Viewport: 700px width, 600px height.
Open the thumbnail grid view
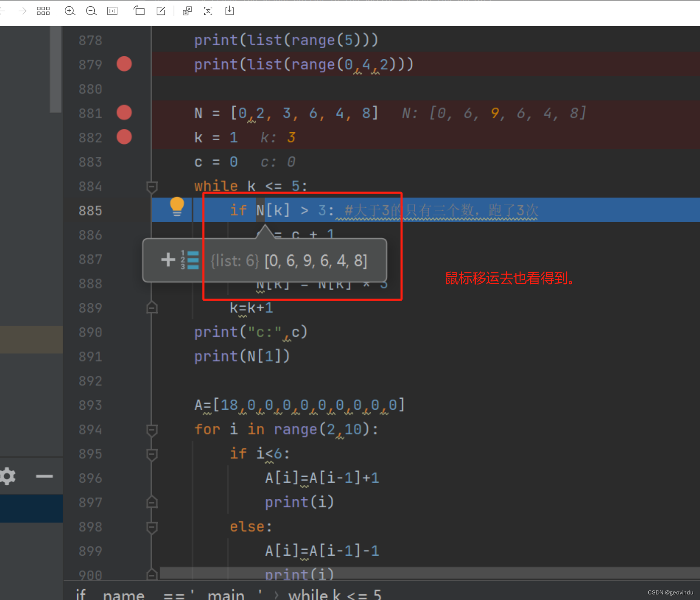click(x=43, y=11)
